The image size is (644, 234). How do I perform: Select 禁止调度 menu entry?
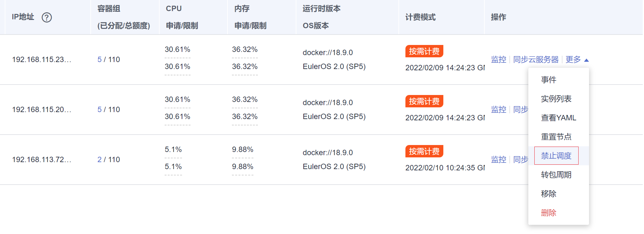556,156
